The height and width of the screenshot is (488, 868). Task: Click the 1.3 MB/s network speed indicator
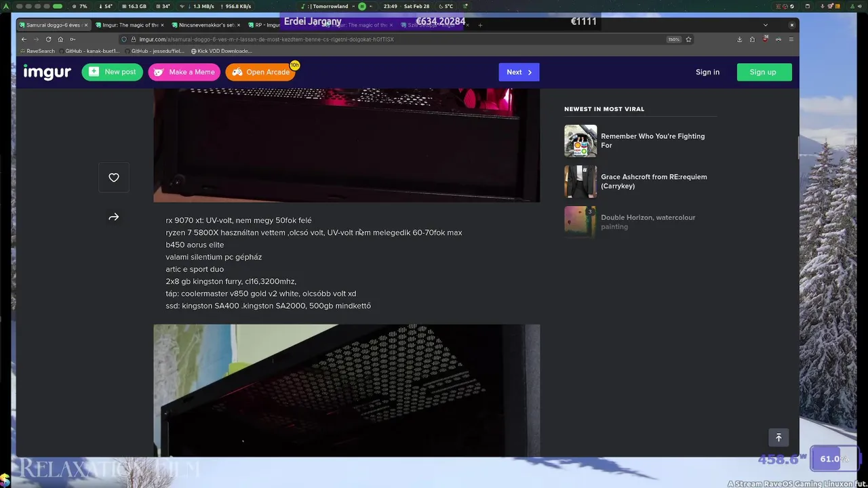[x=199, y=6]
